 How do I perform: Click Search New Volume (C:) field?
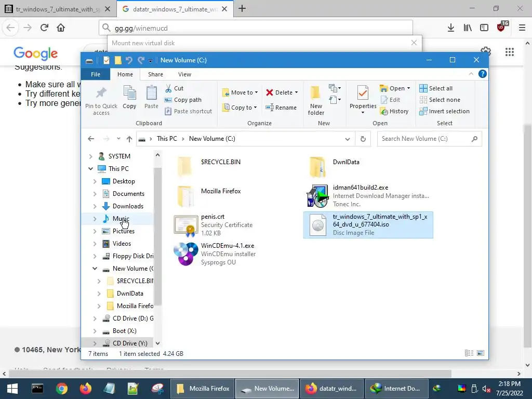pos(429,139)
